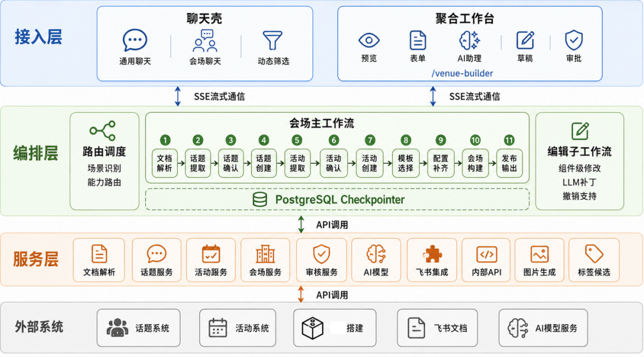Click the 通用聊天 speech bubble icon

(135, 40)
